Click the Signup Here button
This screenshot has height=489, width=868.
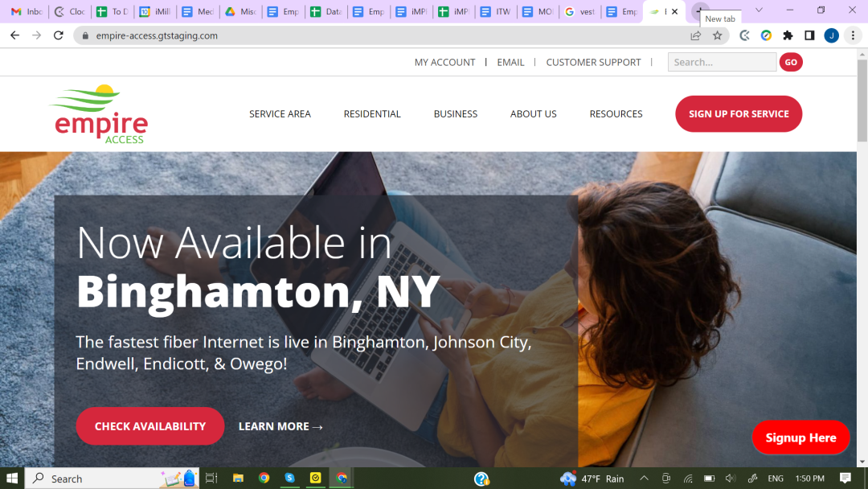(x=800, y=438)
